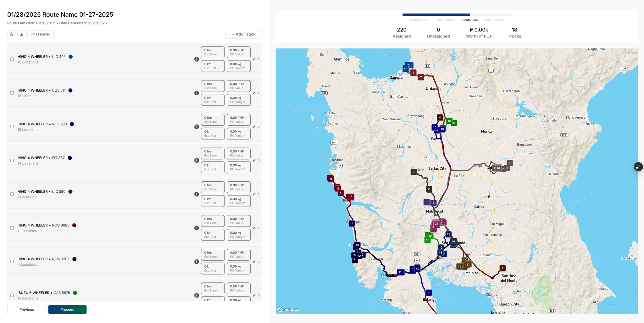Viewport: 644px width, 323px height.
Task: Click warning icon on NDW 1287 row
Action: click(197, 262)
